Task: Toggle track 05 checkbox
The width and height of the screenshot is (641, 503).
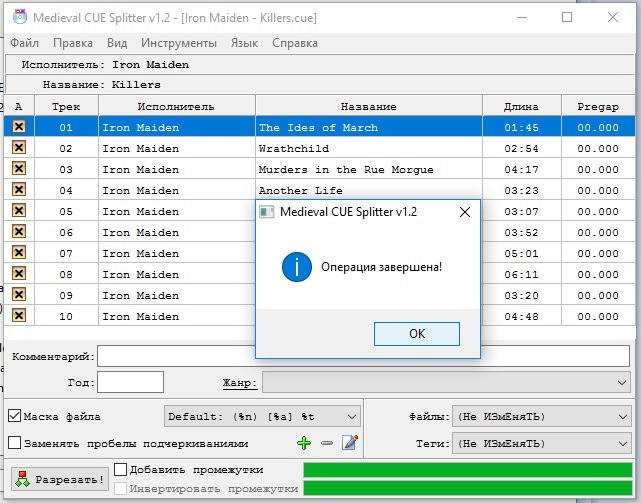Action: (x=19, y=211)
